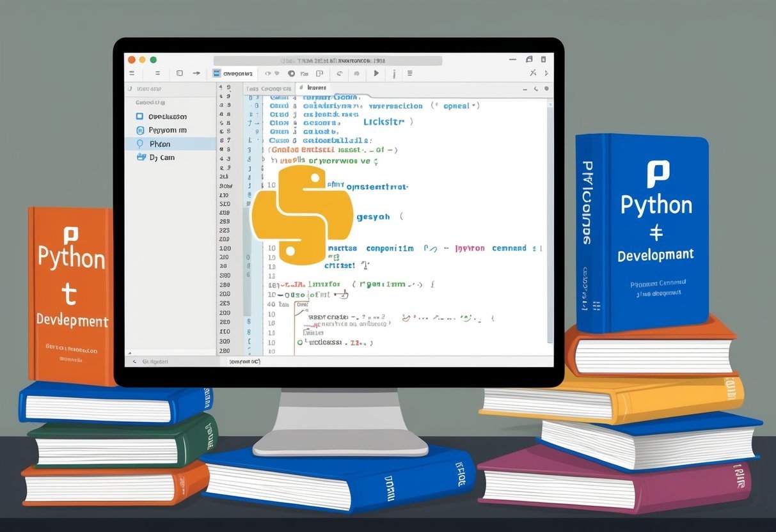
Task: Click the dot icon at the tab bar's right end
Action: pyautogui.click(x=548, y=88)
